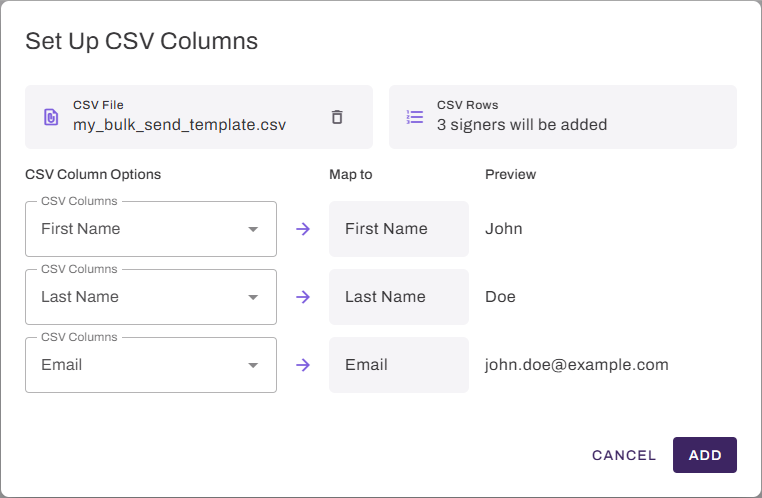Click the arrow next to Last Name mapping
The image size is (762, 498).
click(x=303, y=297)
